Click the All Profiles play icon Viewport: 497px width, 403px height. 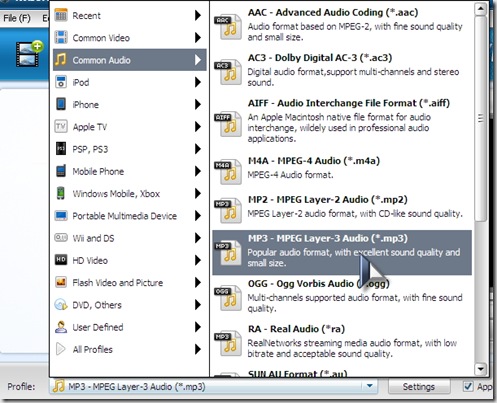click(61, 349)
